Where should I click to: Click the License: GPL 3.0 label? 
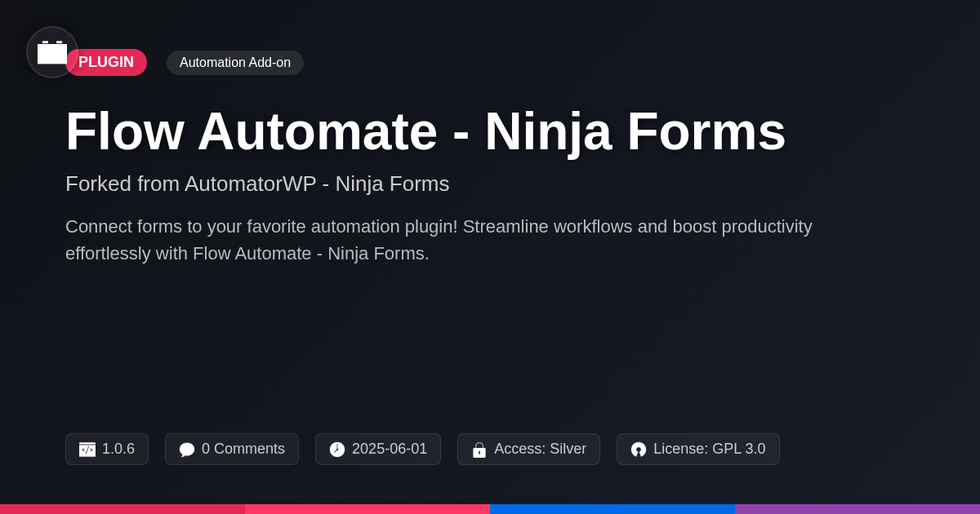coord(710,450)
